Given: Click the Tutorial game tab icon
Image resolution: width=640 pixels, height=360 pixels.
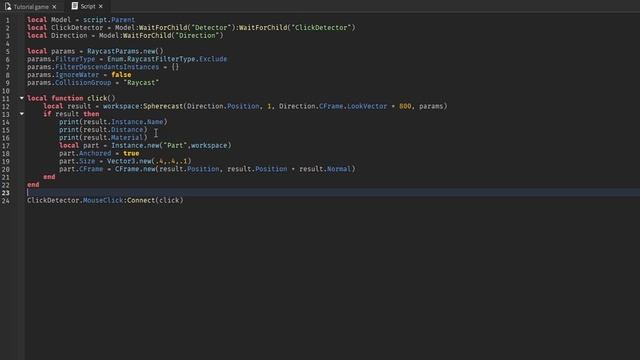Looking at the screenshot, I should tap(8, 7).
